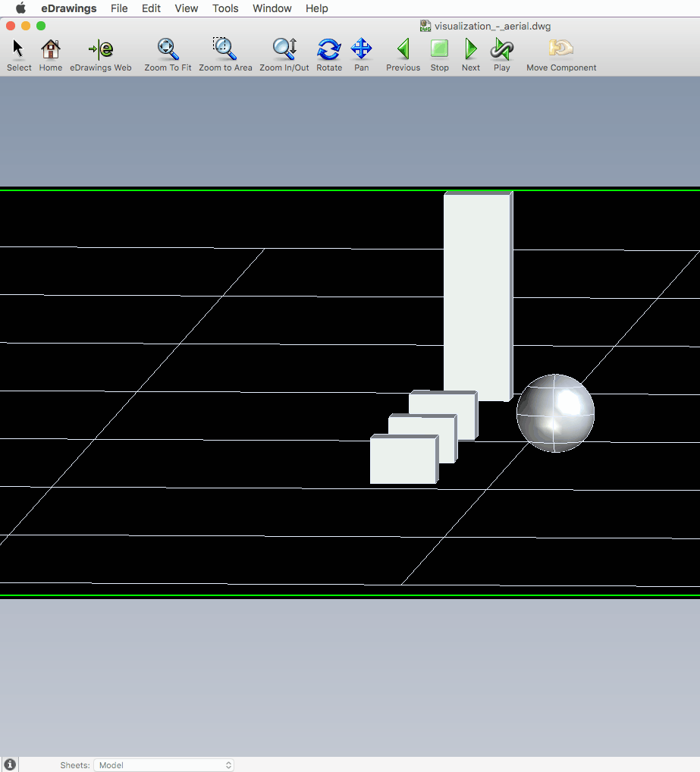This screenshot has width=700, height=772.
Task: Open the Sheets Model dropdown
Action: point(163,765)
